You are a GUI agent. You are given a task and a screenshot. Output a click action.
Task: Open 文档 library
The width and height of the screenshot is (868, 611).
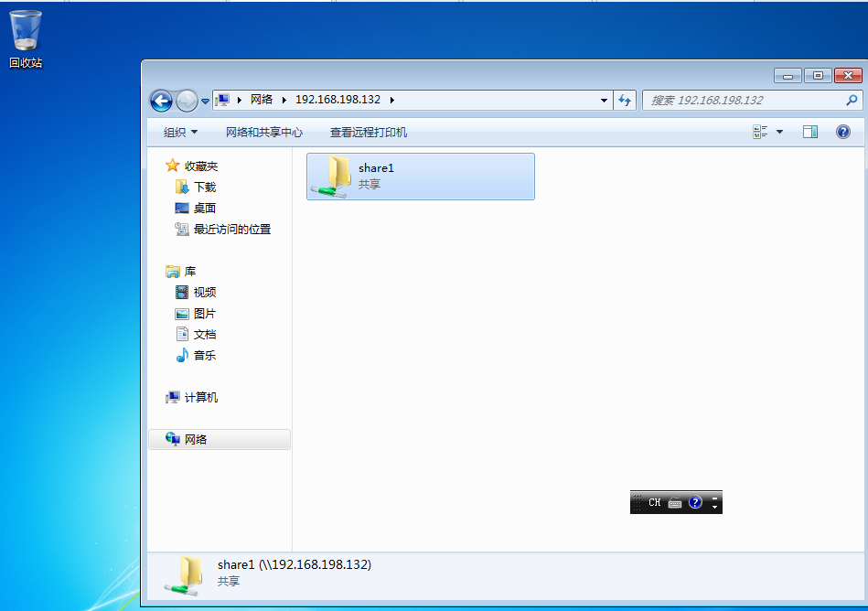[205, 334]
